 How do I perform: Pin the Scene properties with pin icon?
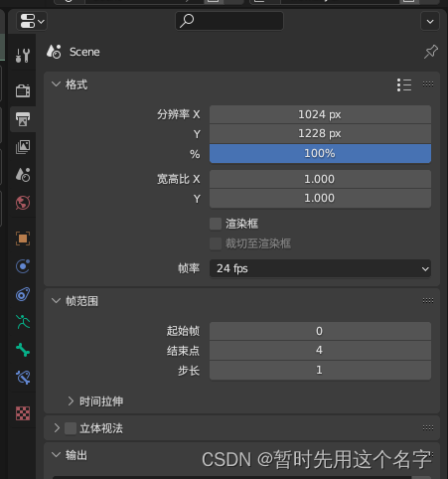pyautogui.click(x=430, y=52)
